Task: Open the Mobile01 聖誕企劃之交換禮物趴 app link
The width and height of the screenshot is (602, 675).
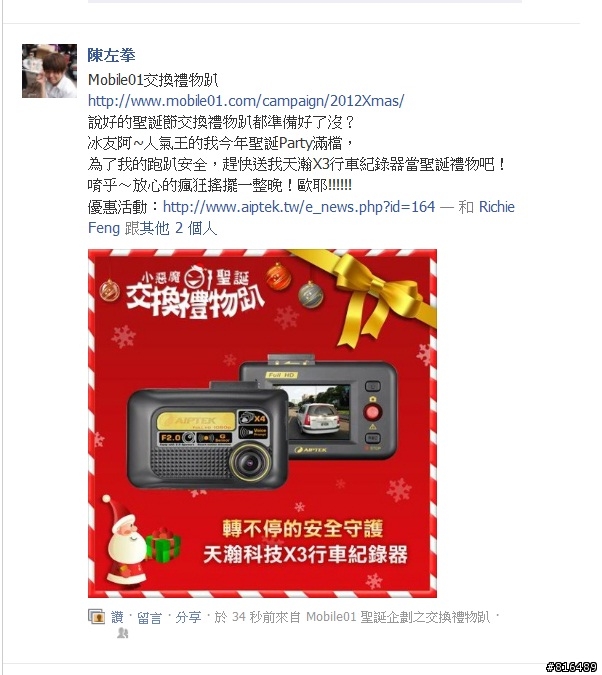Action: click(x=398, y=617)
